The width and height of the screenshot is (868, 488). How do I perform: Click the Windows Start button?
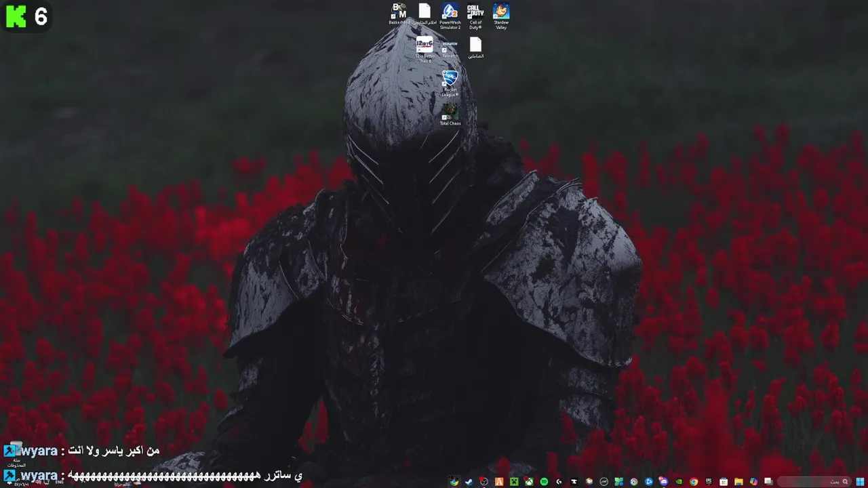[x=859, y=482]
